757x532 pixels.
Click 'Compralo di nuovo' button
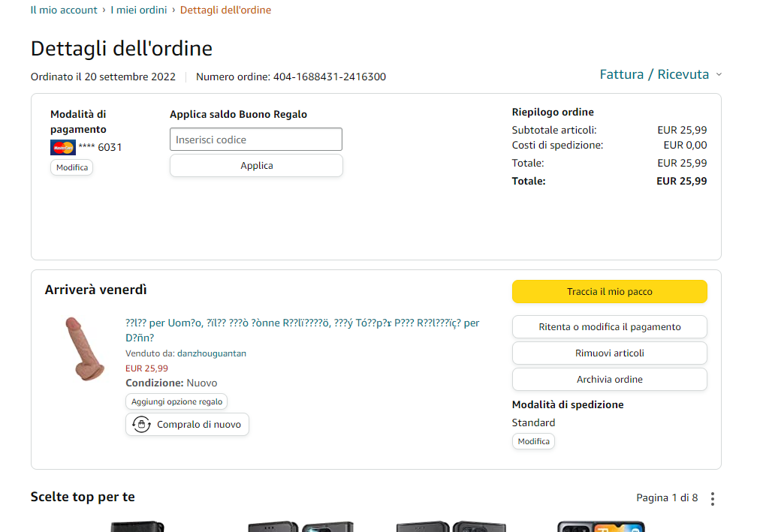pos(187,425)
